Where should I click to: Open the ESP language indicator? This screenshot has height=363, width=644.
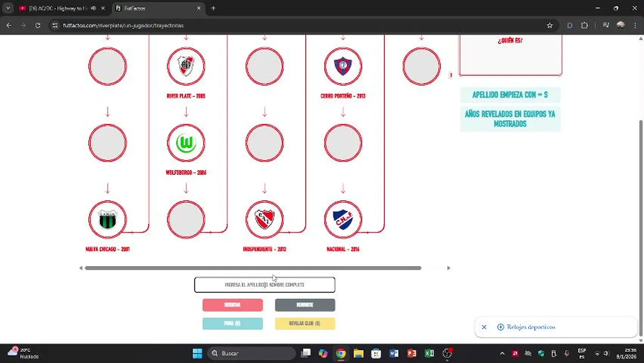pyautogui.click(x=582, y=353)
